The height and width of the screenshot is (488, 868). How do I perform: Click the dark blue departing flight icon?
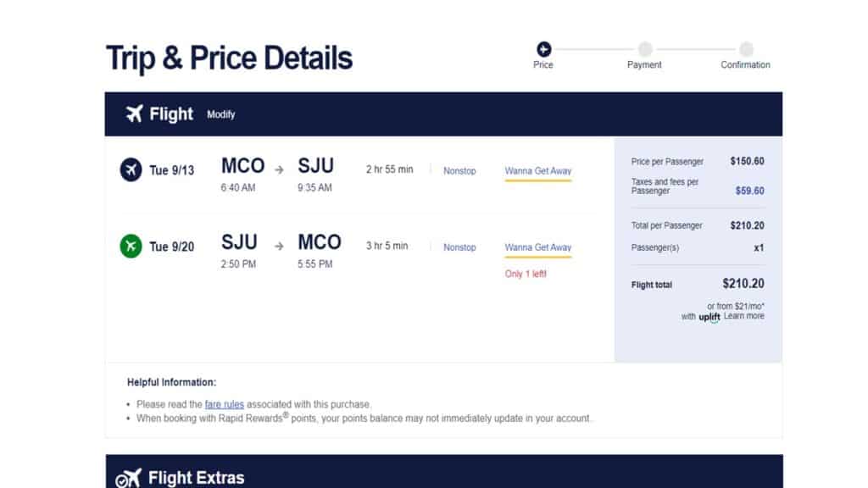click(131, 169)
